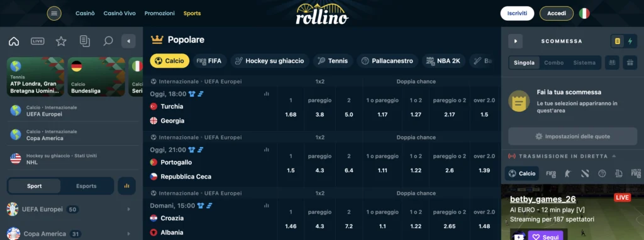Expand Copa America league list
The height and width of the screenshot is (240, 644).
(128, 234)
